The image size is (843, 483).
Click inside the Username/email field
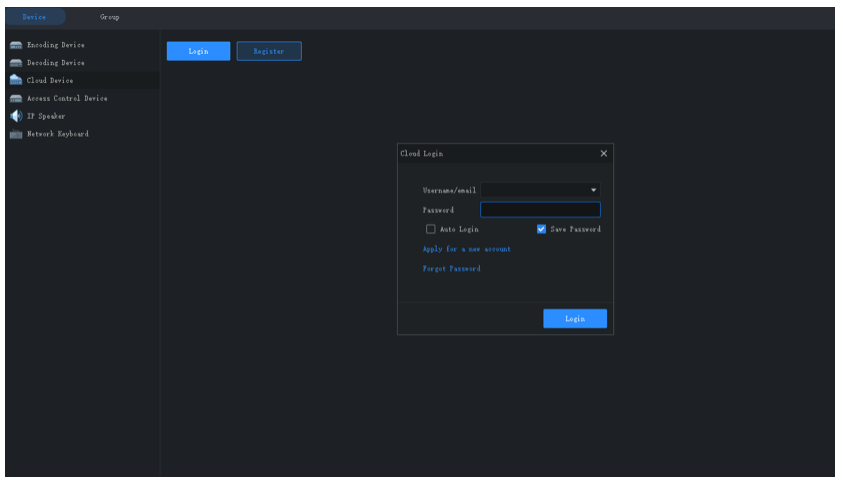coord(540,190)
